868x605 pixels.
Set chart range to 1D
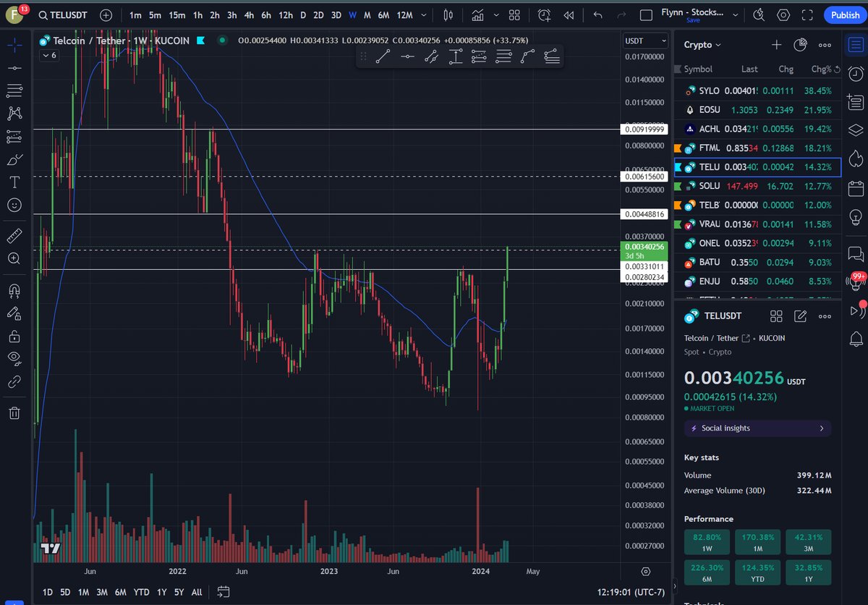coord(47,592)
